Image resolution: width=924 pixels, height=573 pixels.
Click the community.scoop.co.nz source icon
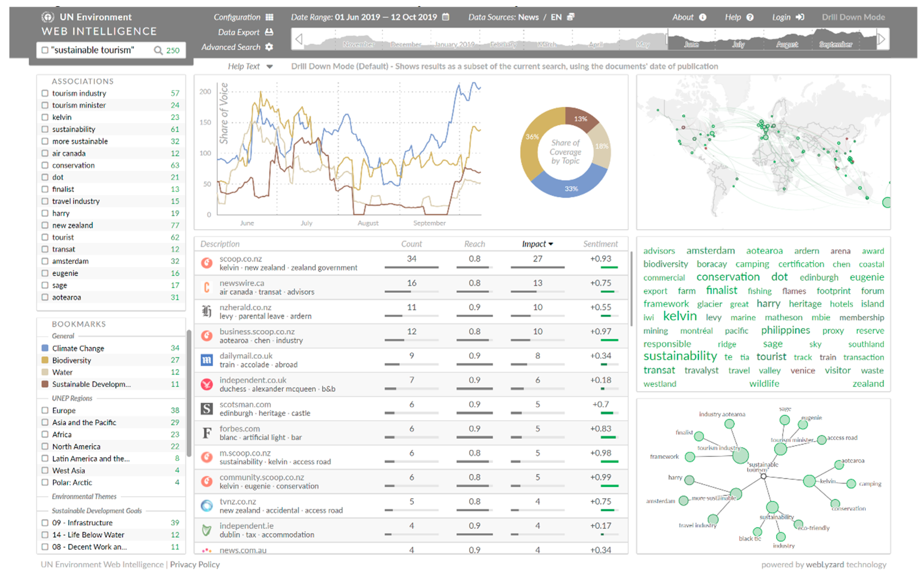[206, 481]
